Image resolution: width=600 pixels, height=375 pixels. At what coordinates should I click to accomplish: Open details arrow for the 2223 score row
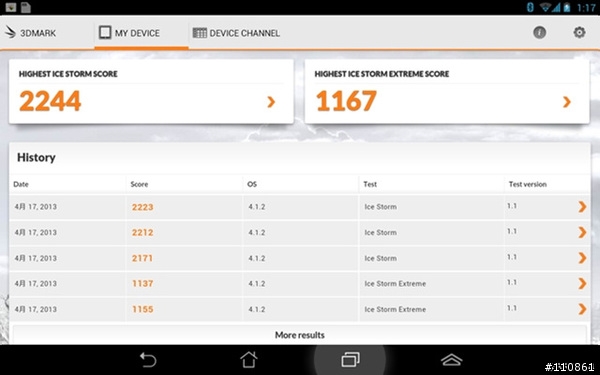(x=582, y=207)
